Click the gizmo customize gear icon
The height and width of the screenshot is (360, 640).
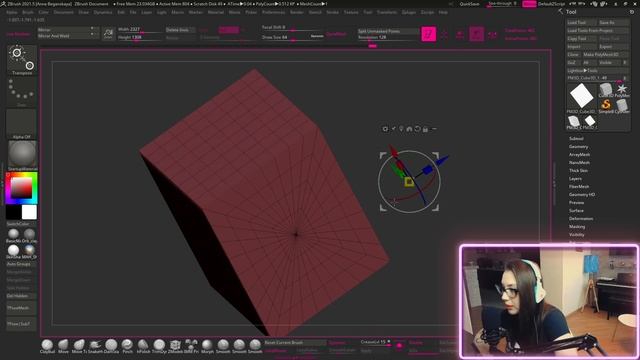[x=385, y=129]
